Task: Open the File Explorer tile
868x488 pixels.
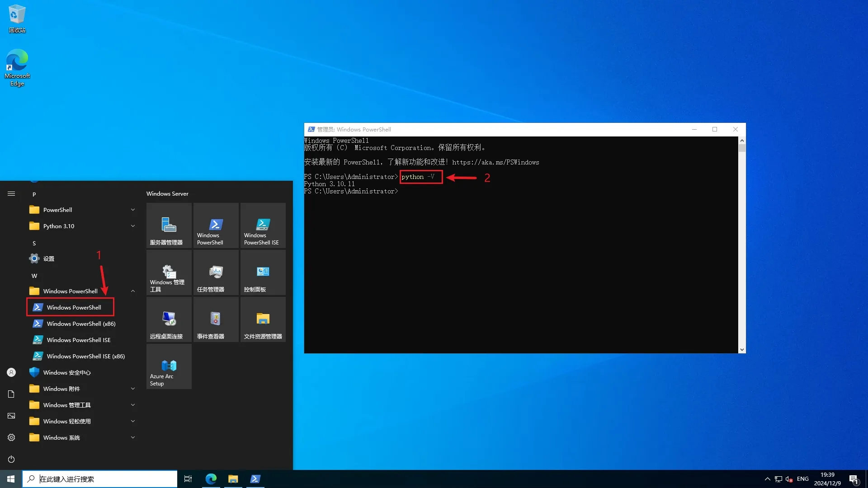Action: pos(263,319)
